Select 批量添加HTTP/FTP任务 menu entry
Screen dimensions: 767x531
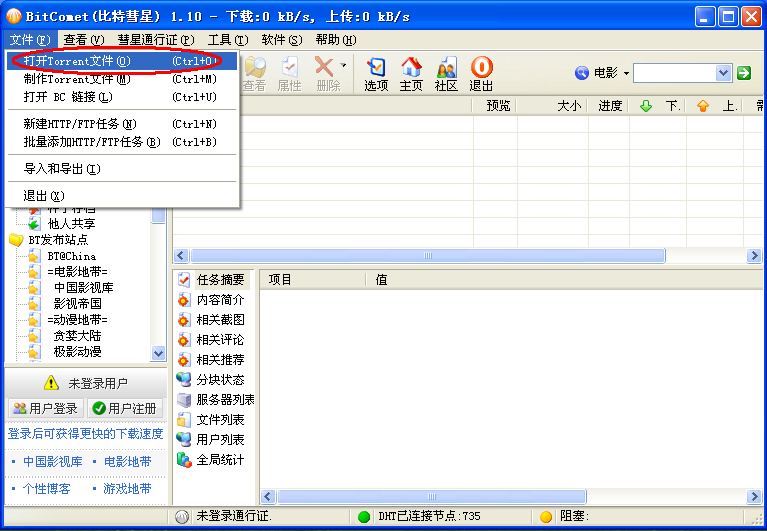(122, 142)
